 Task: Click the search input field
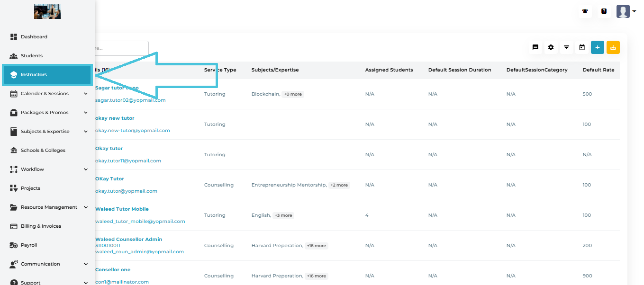121,48
